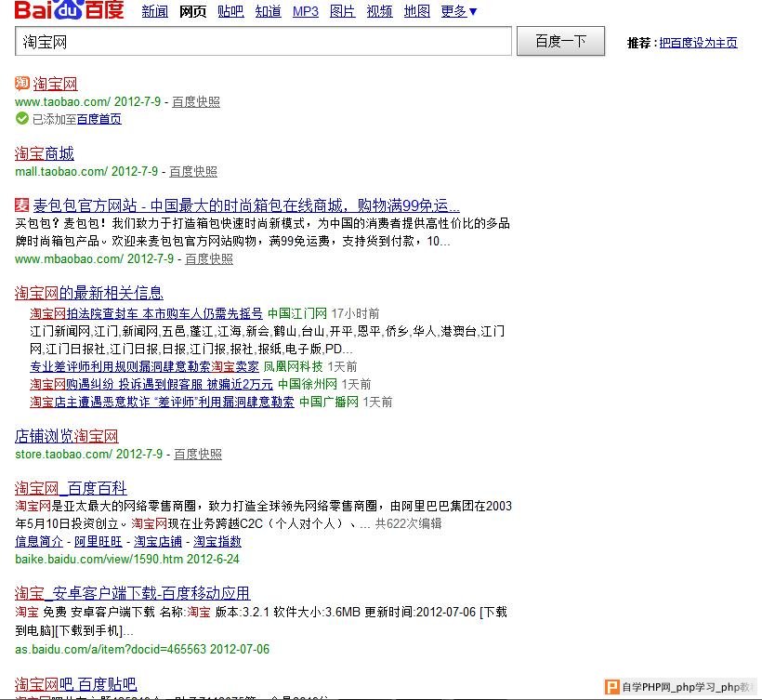Screen dimensions: 762x700
Task: Open the 地图 tab
Action: [x=416, y=11]
